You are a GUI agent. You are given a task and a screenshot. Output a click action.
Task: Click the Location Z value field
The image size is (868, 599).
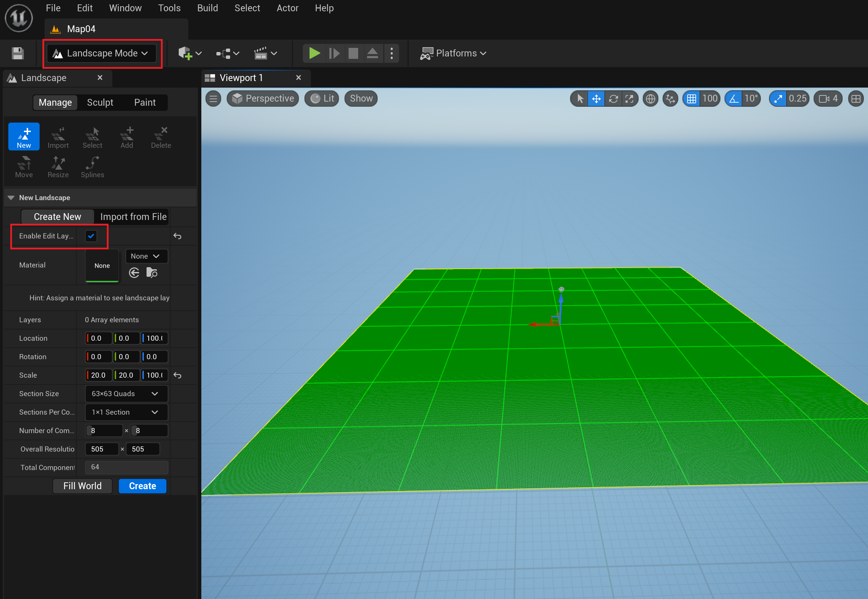(154, 338)
